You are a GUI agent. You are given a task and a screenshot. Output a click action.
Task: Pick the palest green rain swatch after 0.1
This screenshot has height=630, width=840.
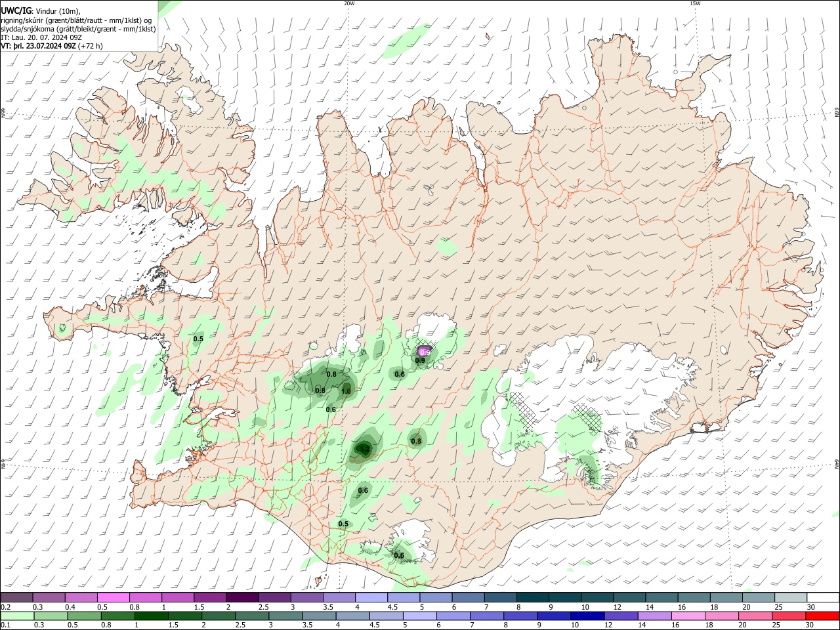coord(16,616)
